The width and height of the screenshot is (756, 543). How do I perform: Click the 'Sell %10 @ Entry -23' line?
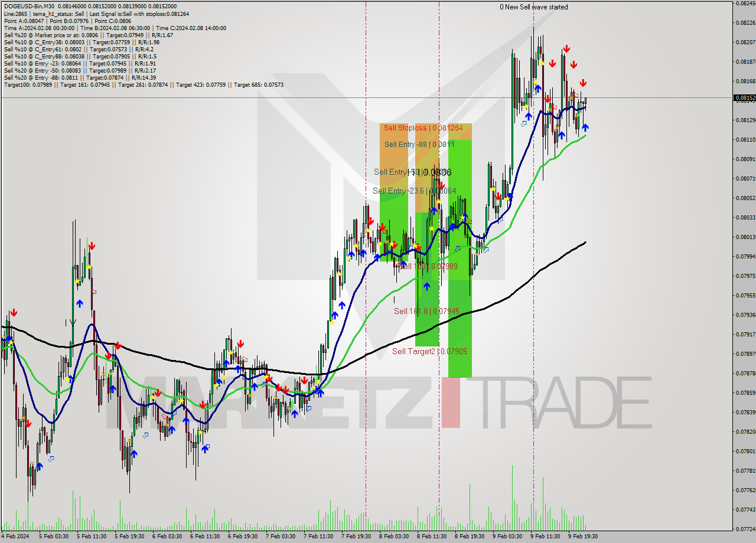click(x=80, y=63)
